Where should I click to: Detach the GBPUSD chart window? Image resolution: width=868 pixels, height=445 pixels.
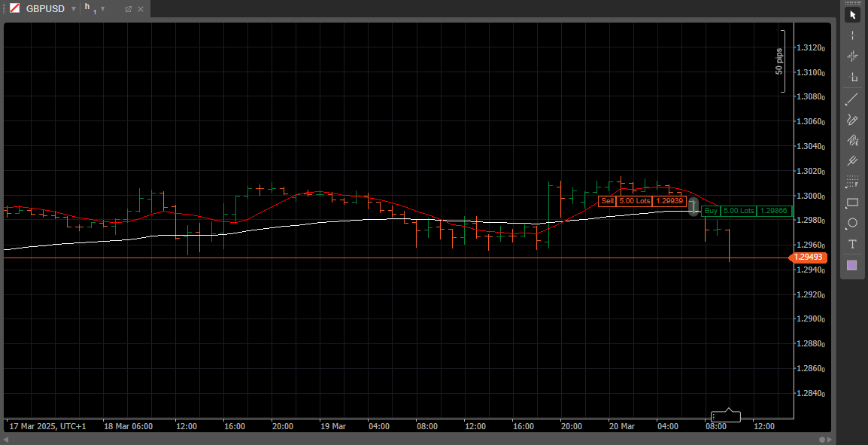pyautogui.click(x=129, y=9)
